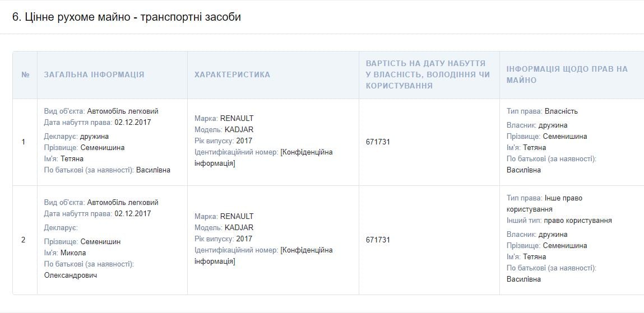
Task: Click row number 2 cell
Action: 24,240
